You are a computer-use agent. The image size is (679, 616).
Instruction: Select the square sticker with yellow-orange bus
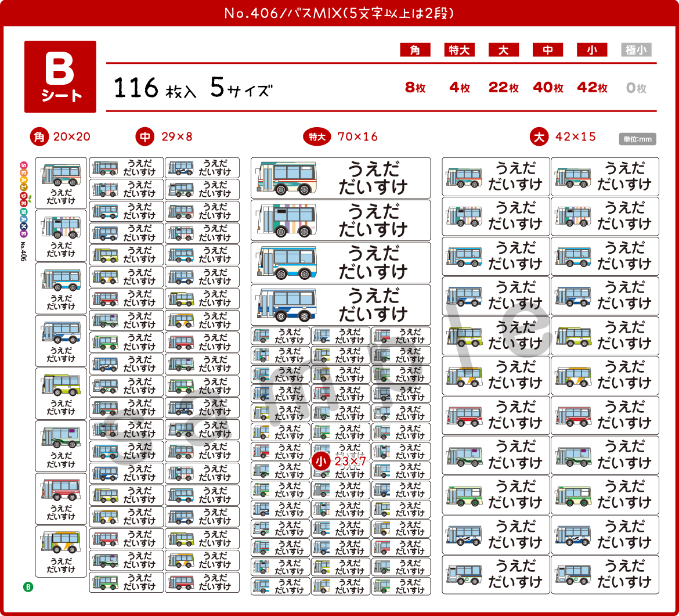pyautogui.click(x=61, y=552)
